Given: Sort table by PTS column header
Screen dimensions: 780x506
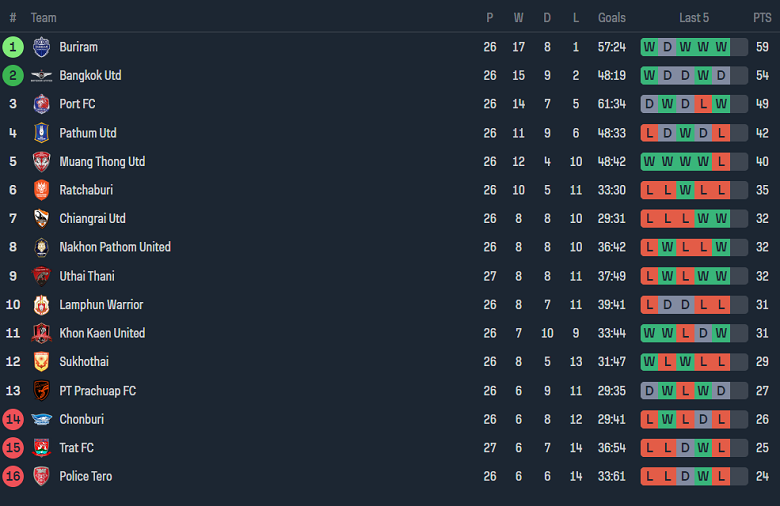Looking at the screenshot, I should 762,18.
